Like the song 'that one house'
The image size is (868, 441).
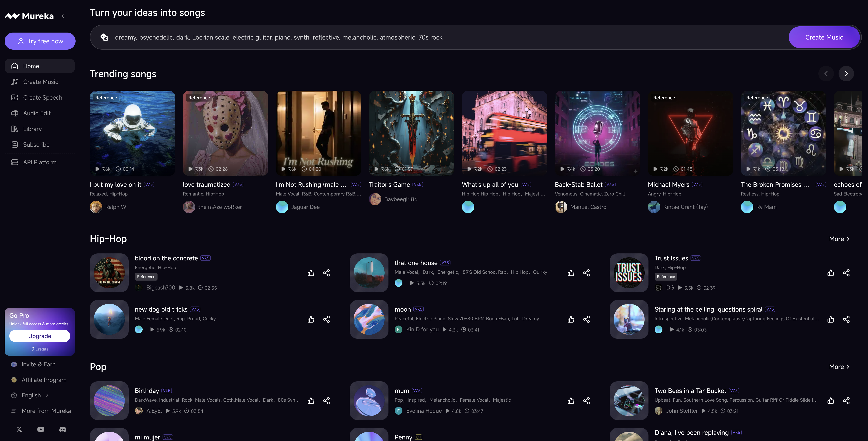[570, 273]
